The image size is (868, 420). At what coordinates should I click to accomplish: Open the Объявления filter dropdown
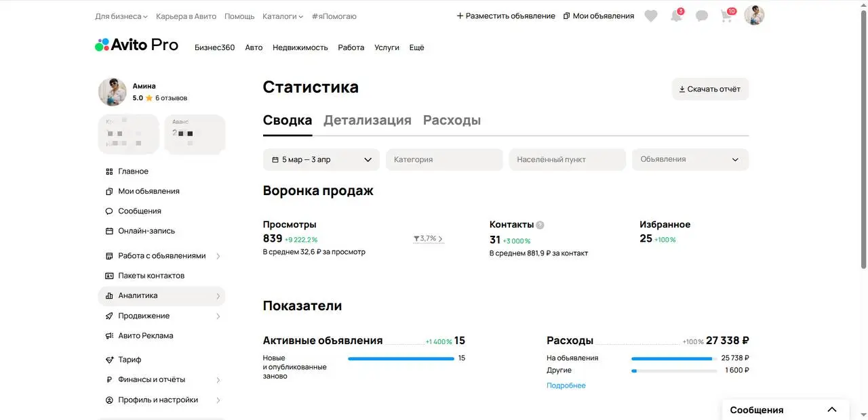pyautogui.click(x=690, y=160)
